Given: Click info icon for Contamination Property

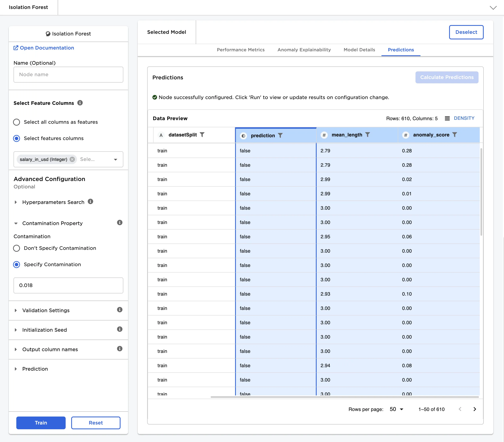Looking at the screenshot, I should (x=120, y=223).
